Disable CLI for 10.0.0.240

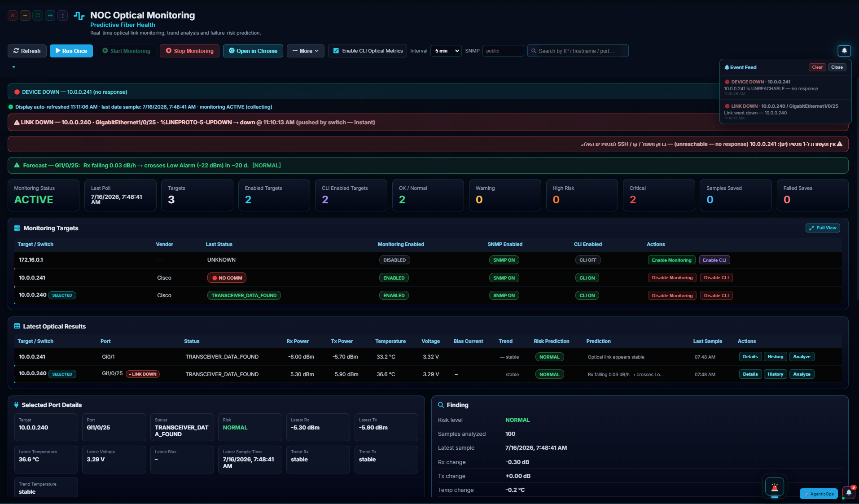click(x=716, y=295)
